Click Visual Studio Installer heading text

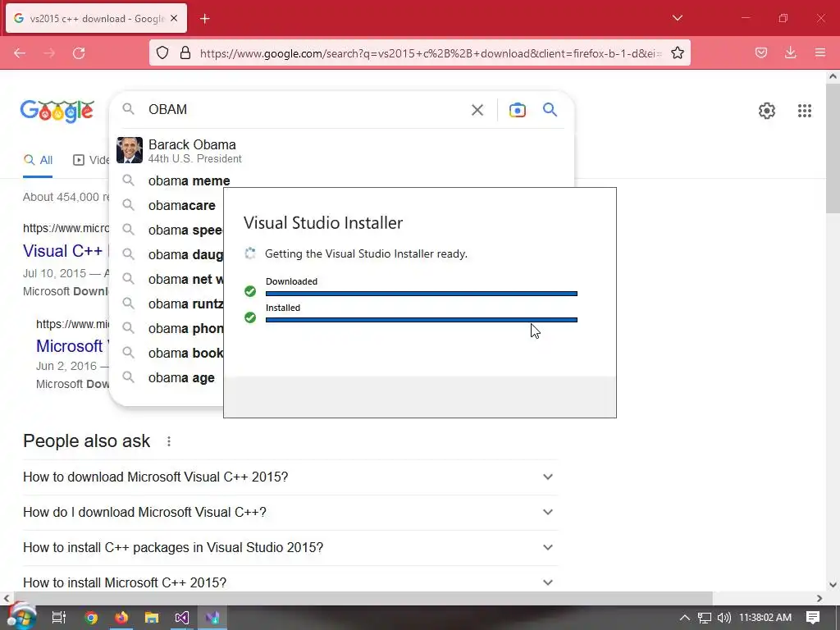[323, 223]
